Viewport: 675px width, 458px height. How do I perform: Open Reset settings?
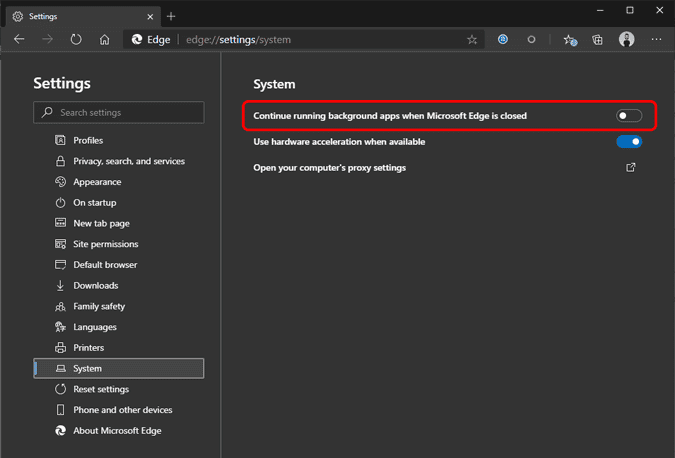click(118, 389)
